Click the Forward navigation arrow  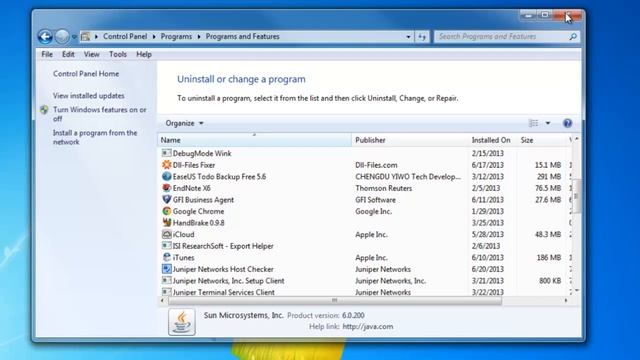pos(62,37)
